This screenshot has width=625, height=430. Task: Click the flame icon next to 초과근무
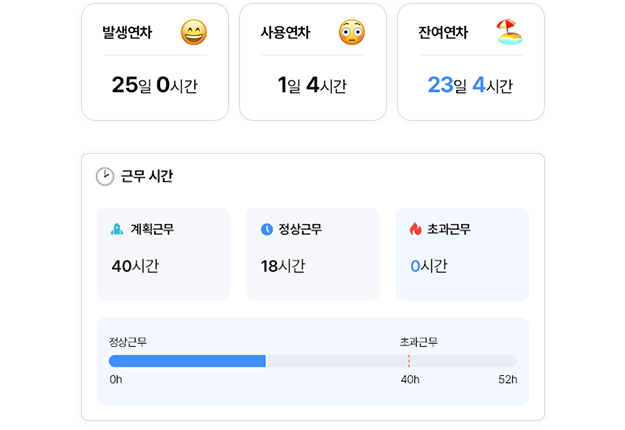416,229
